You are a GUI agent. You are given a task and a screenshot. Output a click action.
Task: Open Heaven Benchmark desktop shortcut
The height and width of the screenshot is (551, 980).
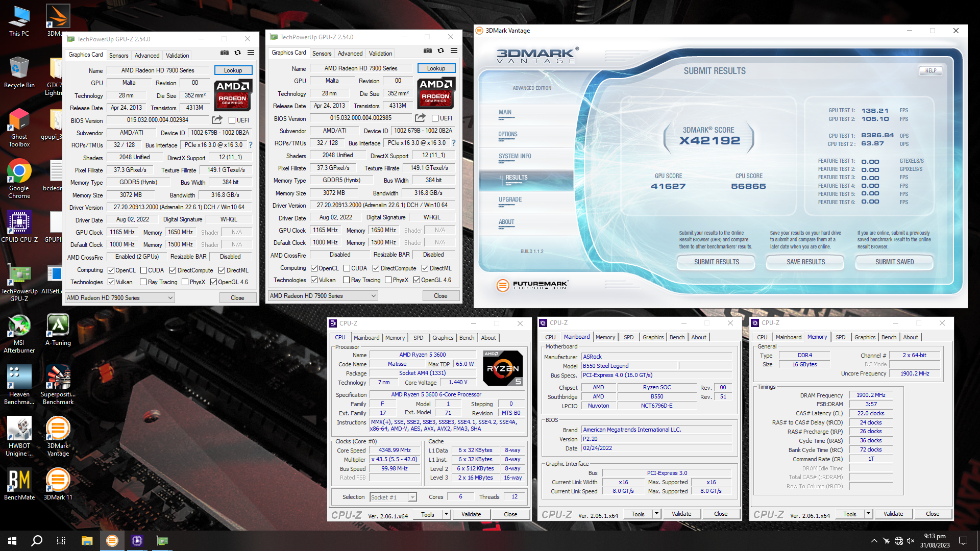click(19, 385)
